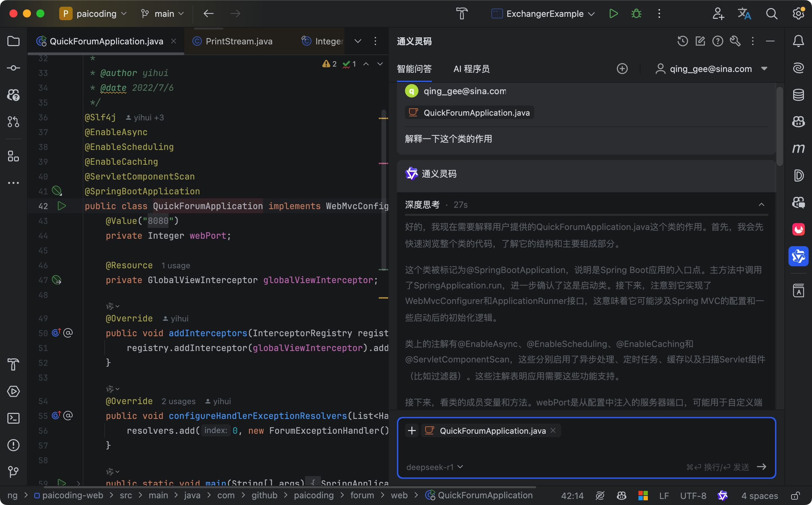Viewport: 812px width, 505px height.
Task: Click the send arrow button
Action: click(x=762, y=467)
